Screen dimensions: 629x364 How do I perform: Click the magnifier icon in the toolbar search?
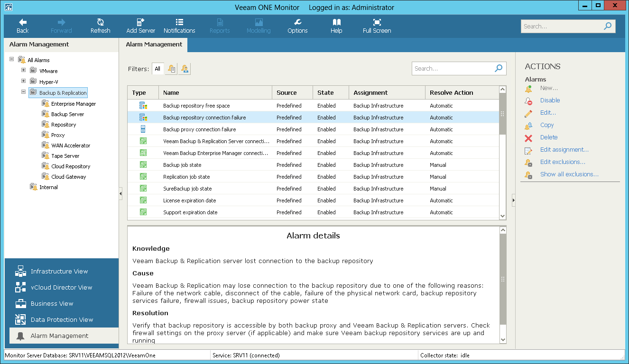click(608, 26)
